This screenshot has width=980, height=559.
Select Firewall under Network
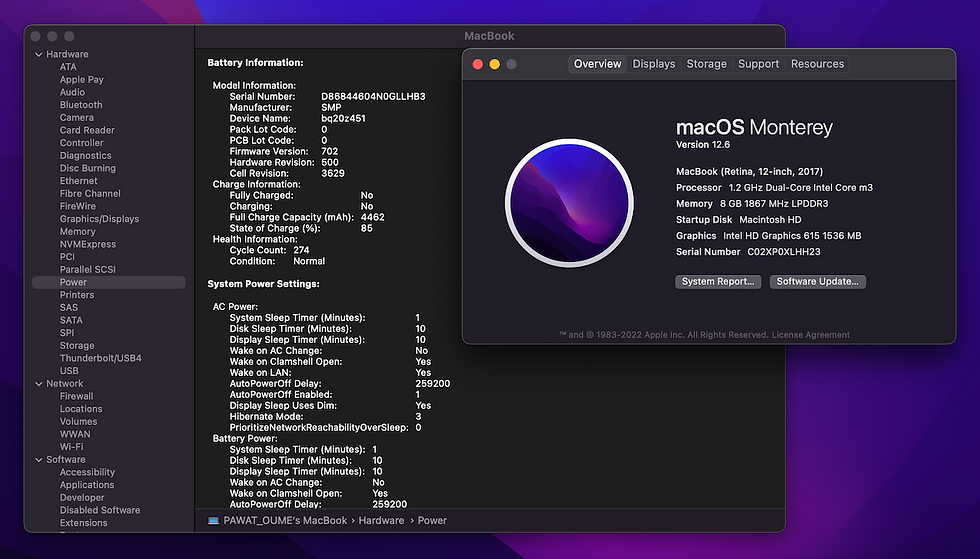click(x=76, y=396)
